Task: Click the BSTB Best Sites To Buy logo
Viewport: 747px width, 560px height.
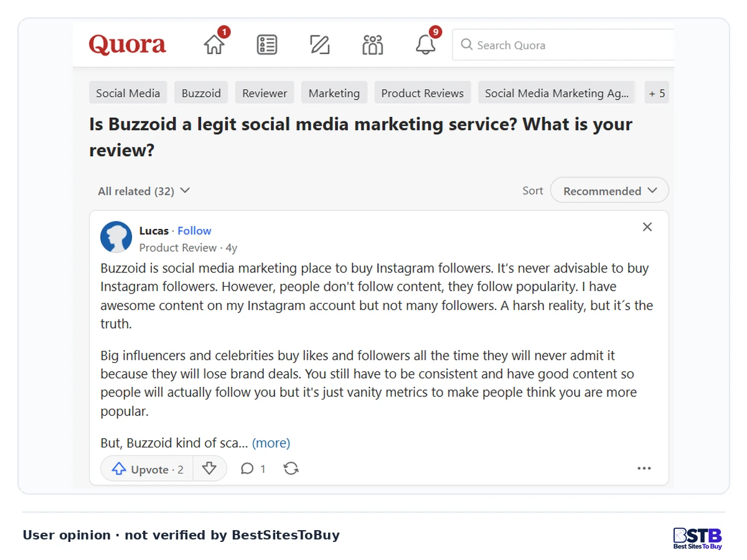Action: tap(698, 538)
